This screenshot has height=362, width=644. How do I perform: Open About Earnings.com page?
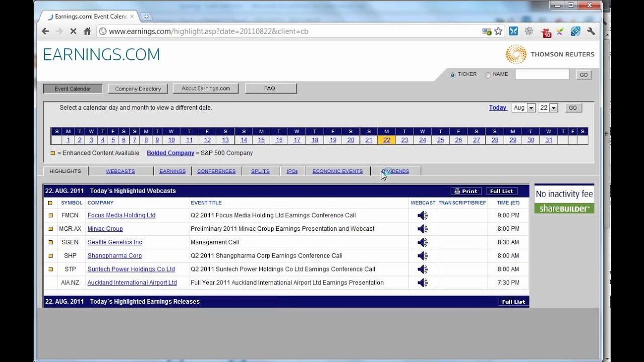click(206, 88)
